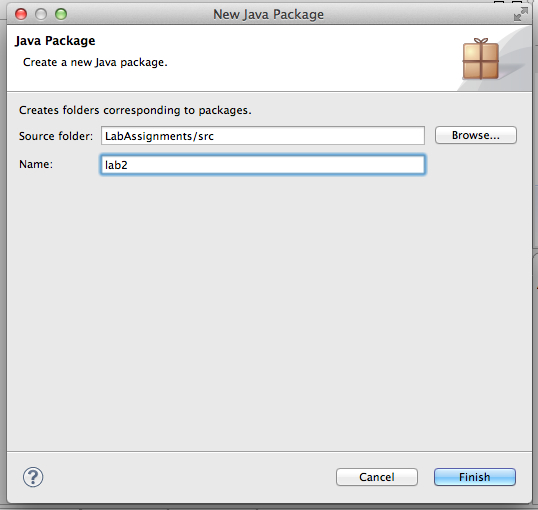Click the "Name:" label
This screenshot has height=510, width=538.
click(x=36, y=164)
